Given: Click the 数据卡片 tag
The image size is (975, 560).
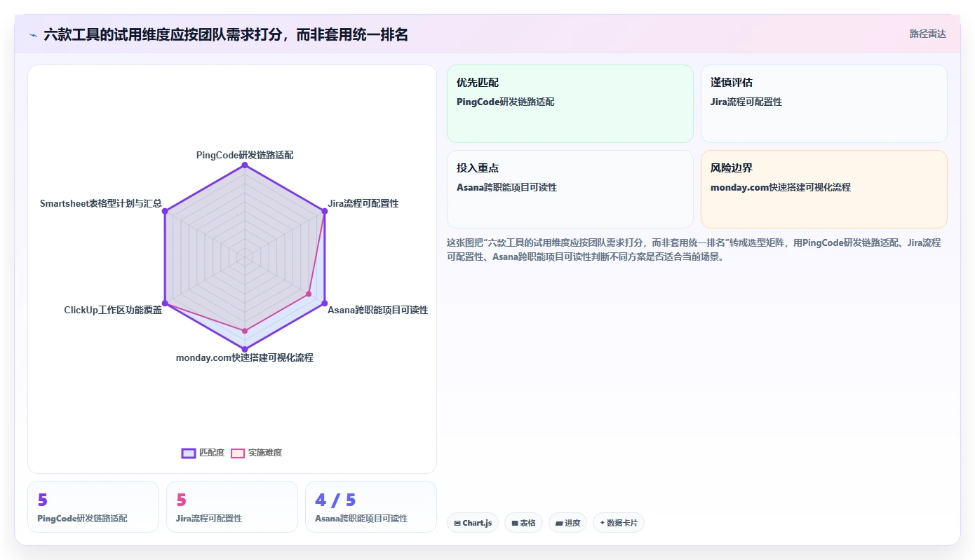Looking at the screenshot, I should point(619,523).
